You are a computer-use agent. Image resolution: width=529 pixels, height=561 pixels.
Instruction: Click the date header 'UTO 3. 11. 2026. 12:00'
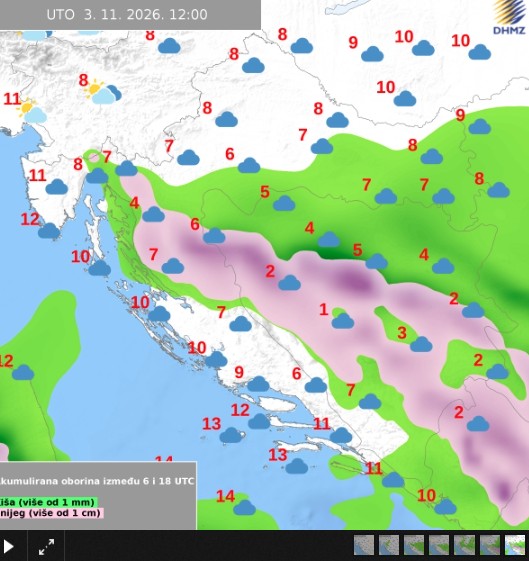tap(127, 14)
